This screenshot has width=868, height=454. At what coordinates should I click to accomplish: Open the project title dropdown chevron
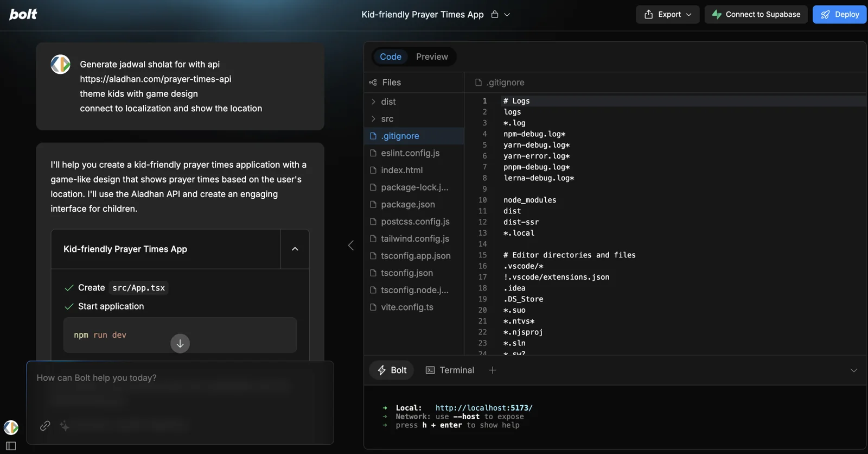tap(507, 15)
